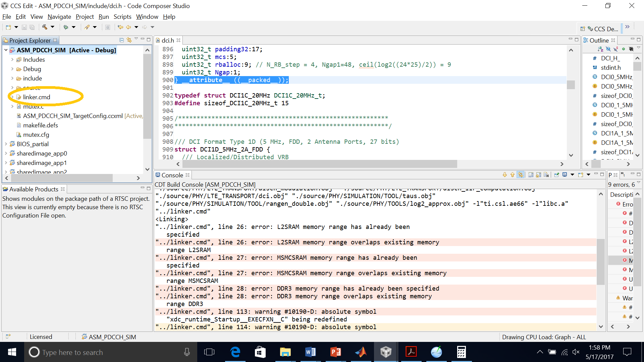This screenshot has width=644, height=362.
Task: Select mutex.cfg in the tree
Action: (36, 134)
